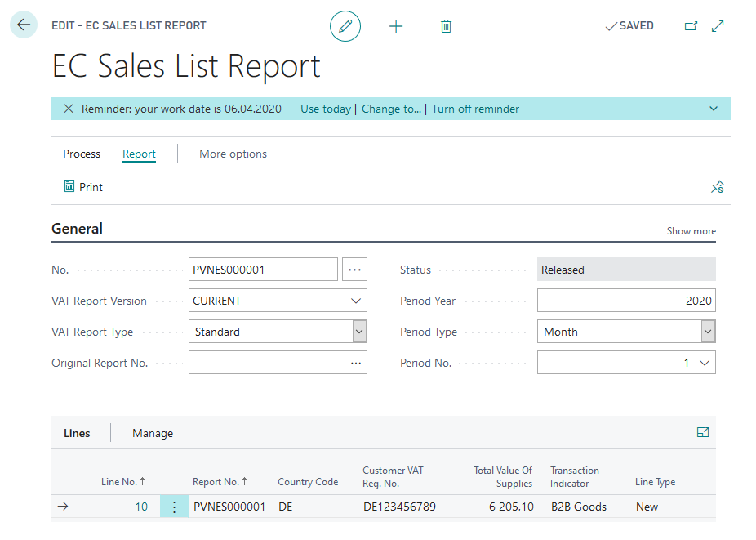The height and width of the screenshot is (540, 756).
Task: Expand the reminder notification chevron
Action: click(714, 109)
